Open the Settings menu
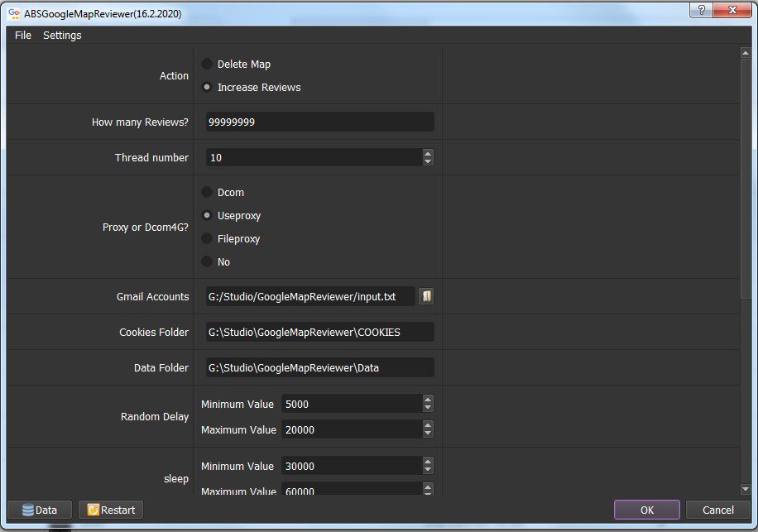Viewport: 758px width, 532px height. 62,36
